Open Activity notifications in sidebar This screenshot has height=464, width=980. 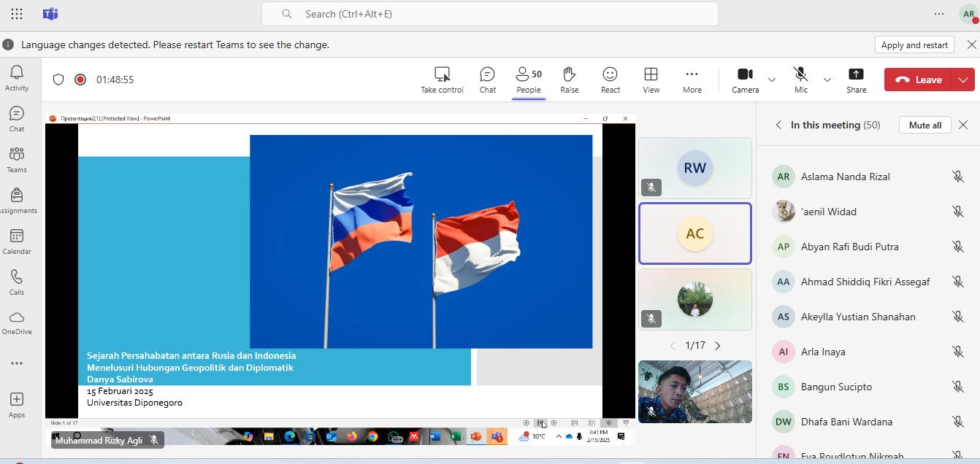tap(17, 78)
